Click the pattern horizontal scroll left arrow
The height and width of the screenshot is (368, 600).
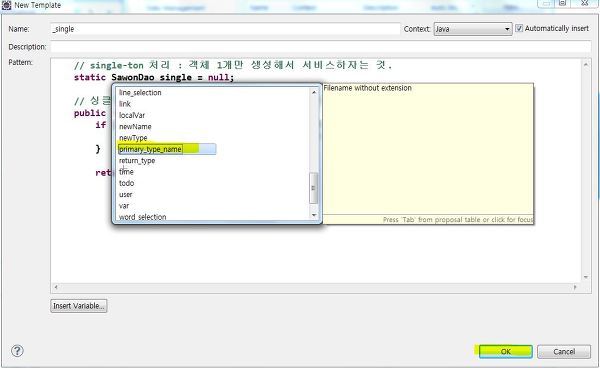tap(56, 287)
